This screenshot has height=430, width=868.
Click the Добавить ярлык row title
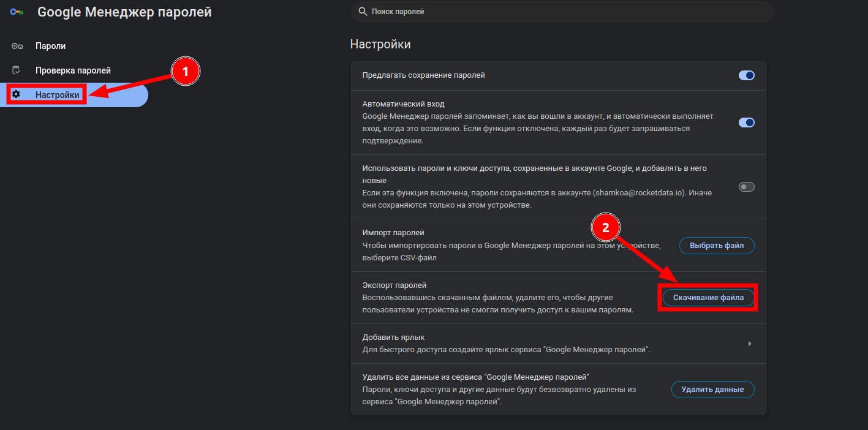coord(393,338)
